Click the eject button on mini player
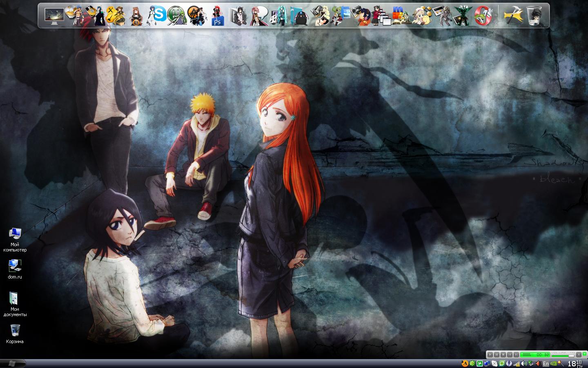The height and width of the screenshot is (368, 588). [579, 355]
